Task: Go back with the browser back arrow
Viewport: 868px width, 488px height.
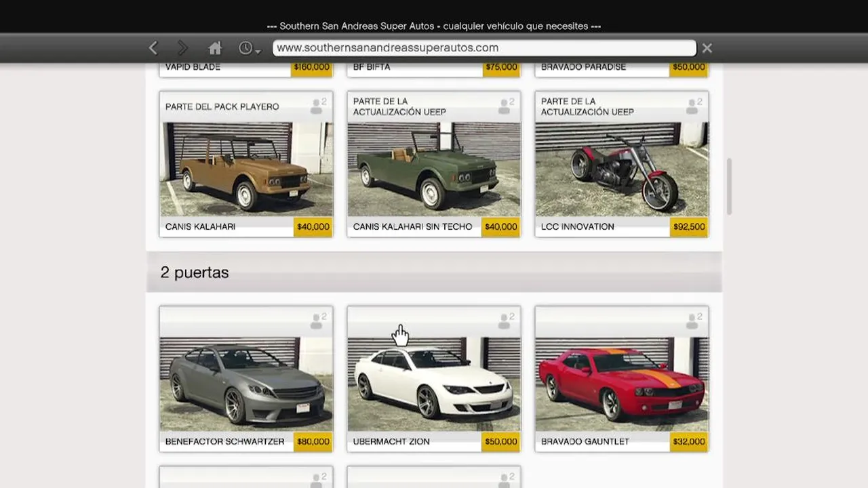Action: pos(153,48)
